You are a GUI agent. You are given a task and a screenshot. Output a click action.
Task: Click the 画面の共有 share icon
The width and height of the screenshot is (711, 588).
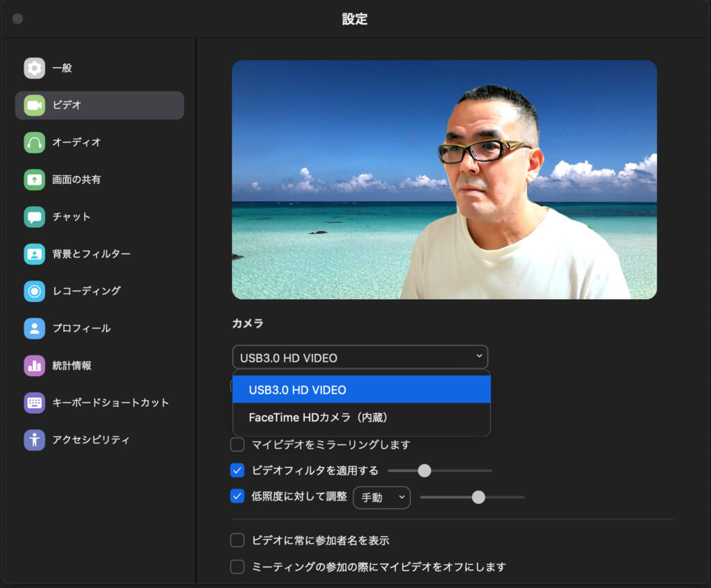[x=35, y=180]
